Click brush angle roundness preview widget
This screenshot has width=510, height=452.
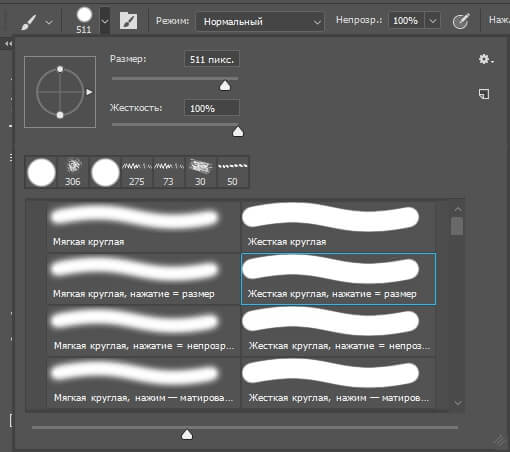click(x=60, y=92)
